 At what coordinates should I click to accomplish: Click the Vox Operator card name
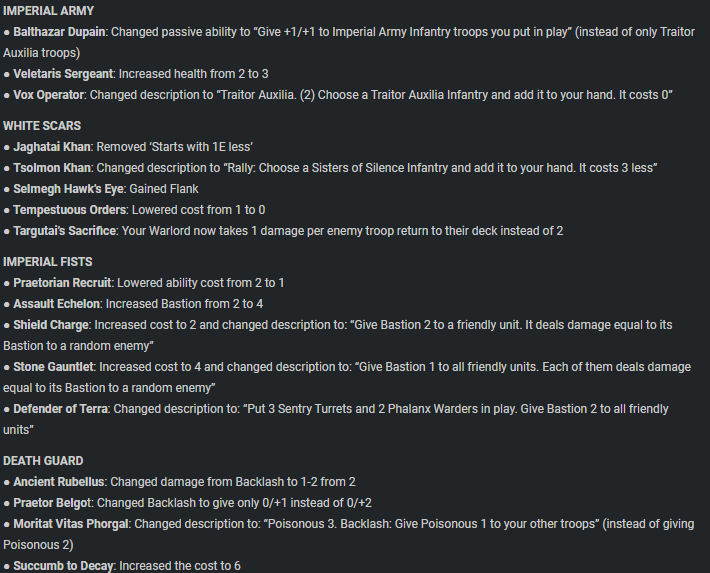point(48,95)
